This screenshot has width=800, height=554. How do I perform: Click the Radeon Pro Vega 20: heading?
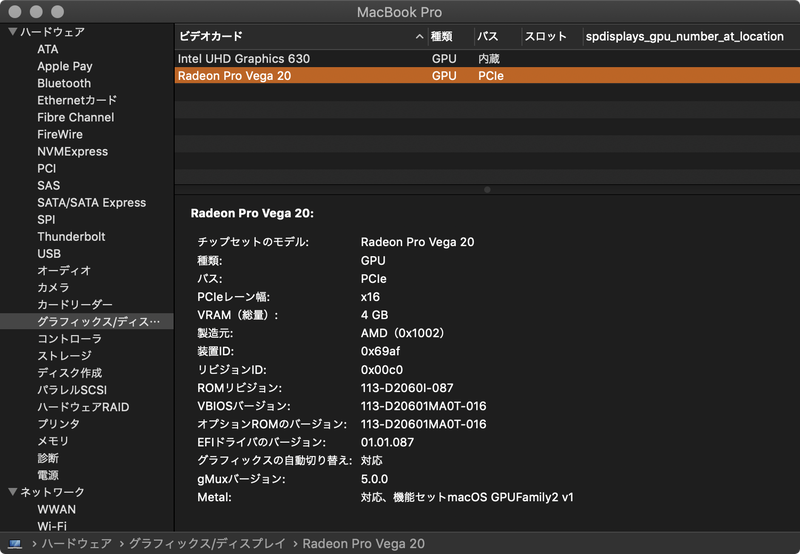[x=252, y=213]
